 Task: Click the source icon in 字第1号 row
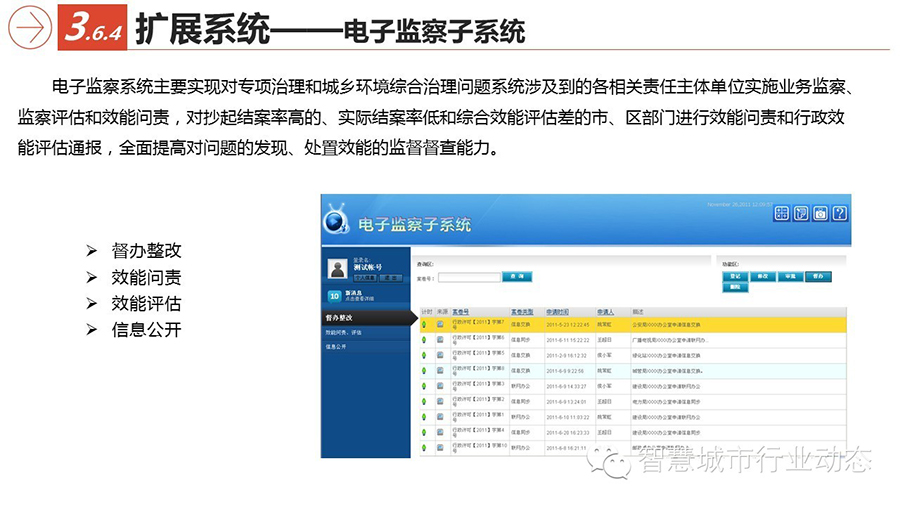440,417
